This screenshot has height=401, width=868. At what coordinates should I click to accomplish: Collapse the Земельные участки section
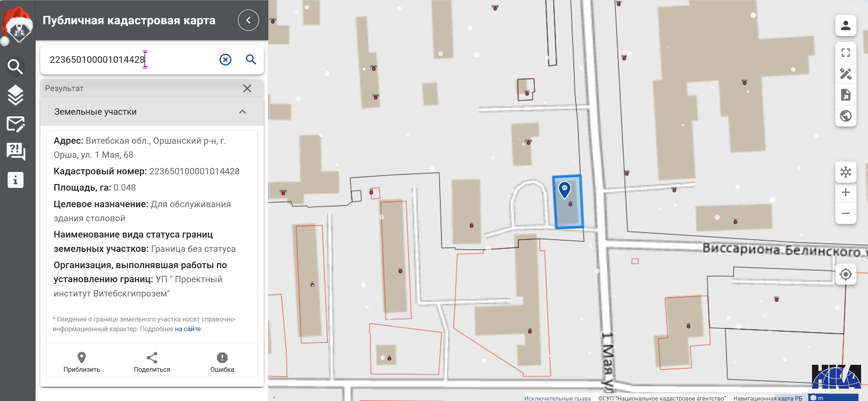242,112
